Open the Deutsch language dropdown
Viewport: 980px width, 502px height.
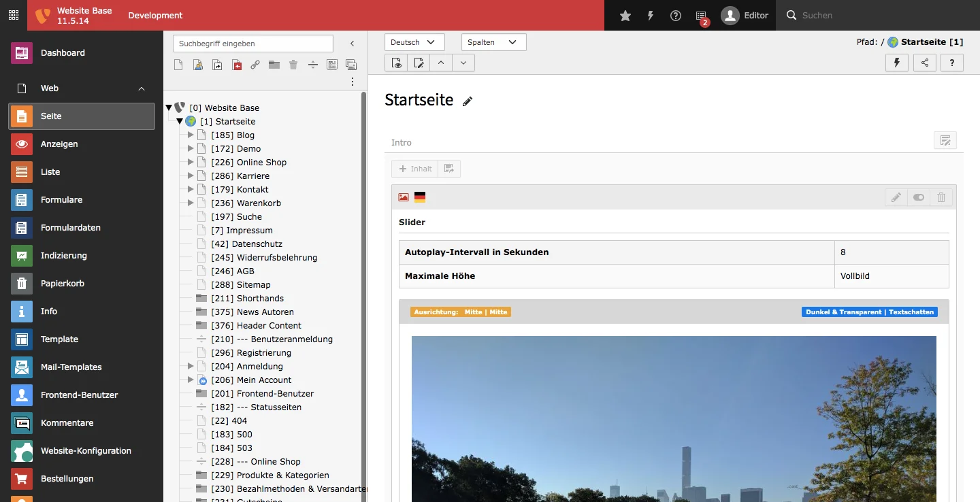coord(414,41)
